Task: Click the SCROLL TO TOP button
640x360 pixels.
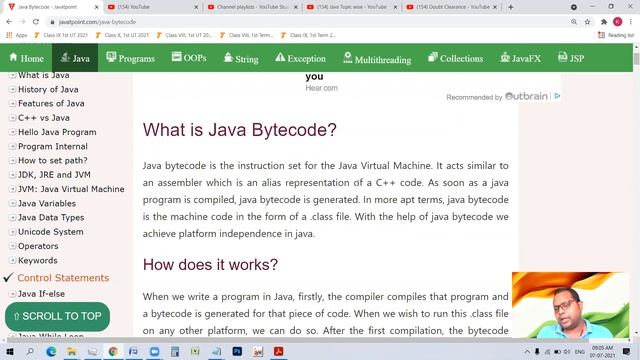Action: click(58, 316)
